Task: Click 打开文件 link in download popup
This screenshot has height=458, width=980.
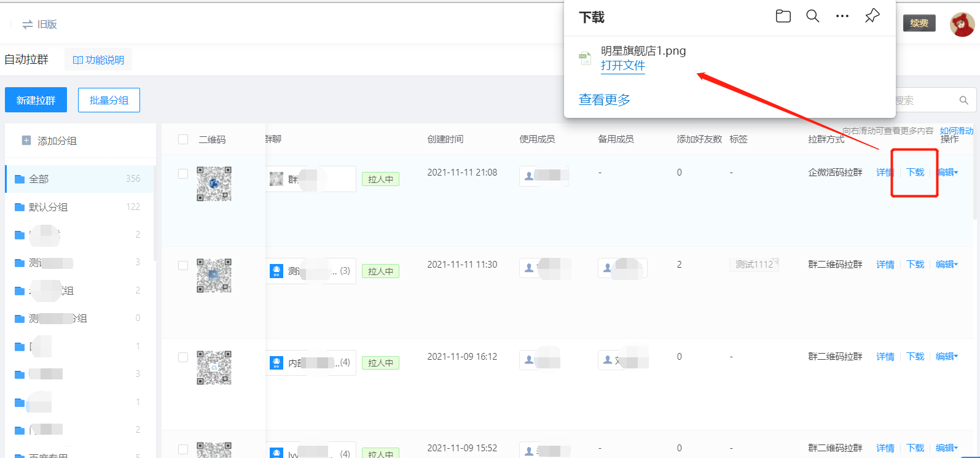Action: tap(623, 66)
